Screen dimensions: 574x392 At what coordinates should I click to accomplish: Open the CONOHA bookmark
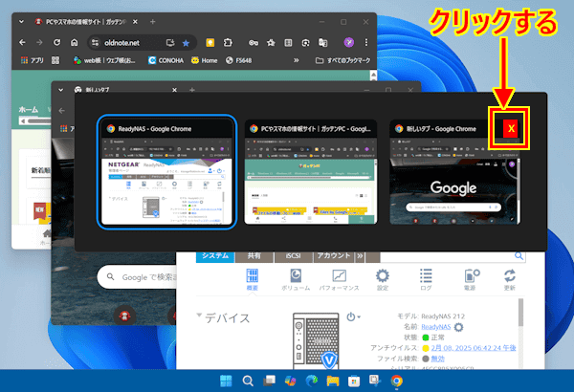click(x=166, y=60)
